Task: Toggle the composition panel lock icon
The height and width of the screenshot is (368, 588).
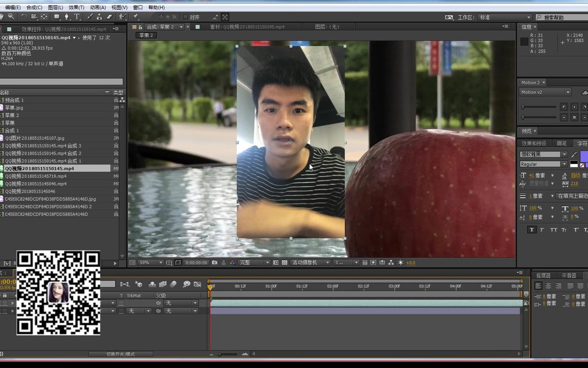Action: 140,27
